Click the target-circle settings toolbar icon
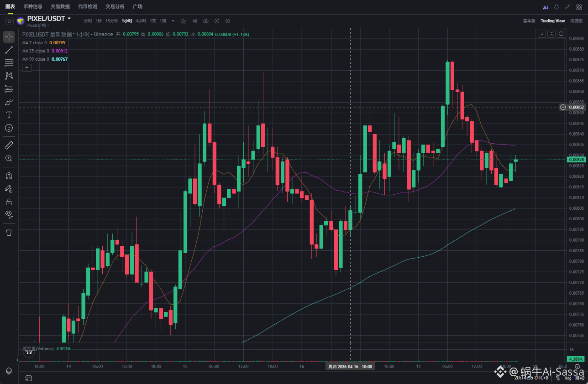Viewport: 588px width, 384px height. tap(228, 21)
